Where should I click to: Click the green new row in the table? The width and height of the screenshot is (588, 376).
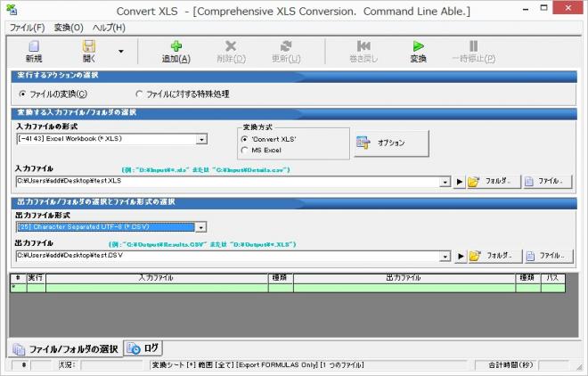[288, 288]
